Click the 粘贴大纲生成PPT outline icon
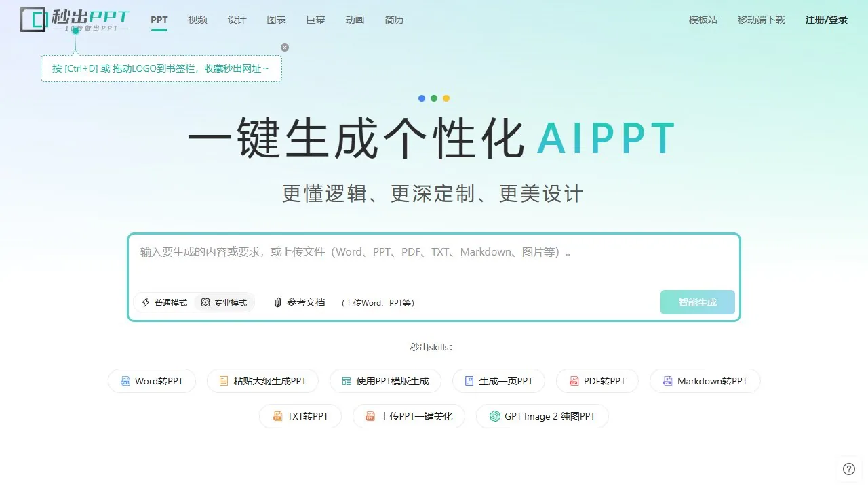The image size is (868, 488). pyautogui.click(x=224, y=381)
